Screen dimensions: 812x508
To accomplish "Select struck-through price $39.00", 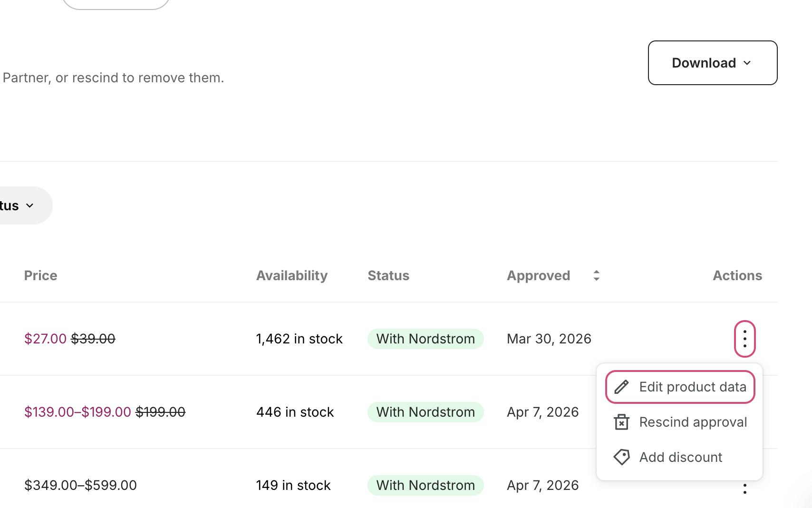I will click(x=93, y=339).
